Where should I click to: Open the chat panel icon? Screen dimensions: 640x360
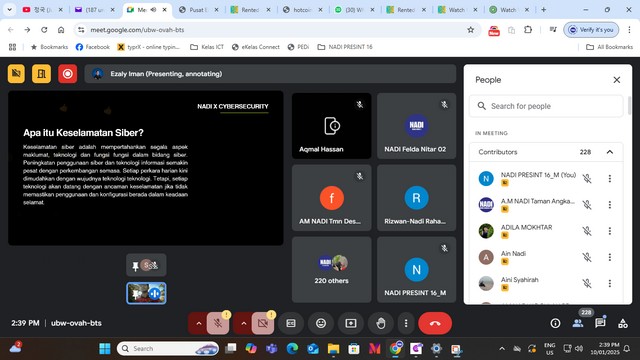point(600,323)
